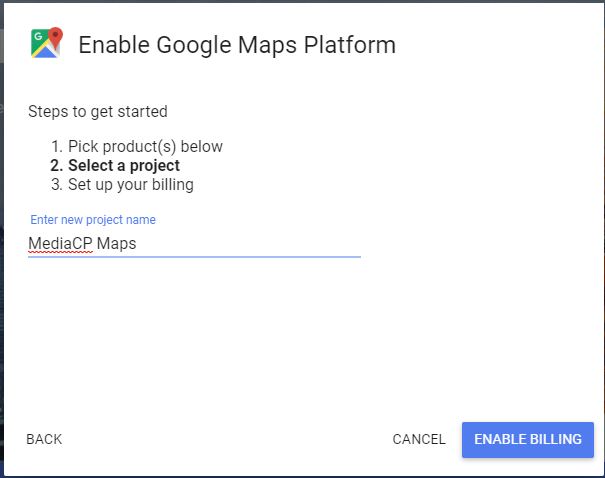Click the Steps to get started heading
The width and height of the screenshot is (605, 478).
point(98,111)
